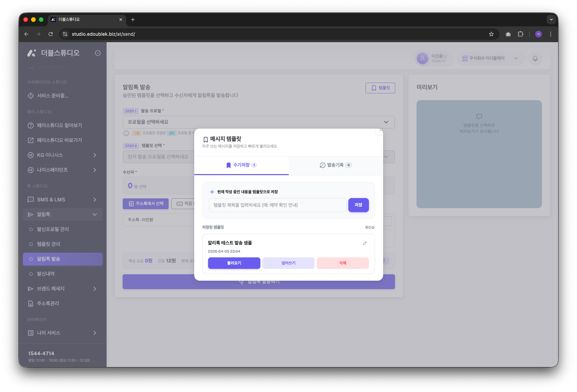
Task: Open the 프로필을 선택하세요 dropdown
Action: click(x=259, y=122)
